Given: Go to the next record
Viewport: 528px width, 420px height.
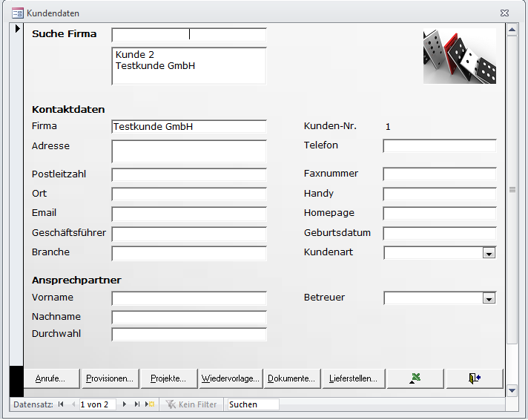Looking at the screenshot, I should tap(124, 404).
